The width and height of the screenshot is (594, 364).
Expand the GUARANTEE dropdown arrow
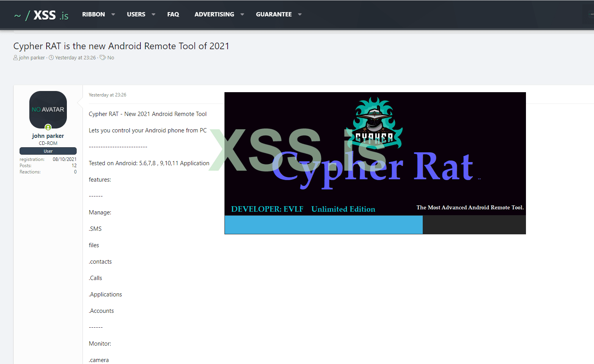click(x=300, y=14)
